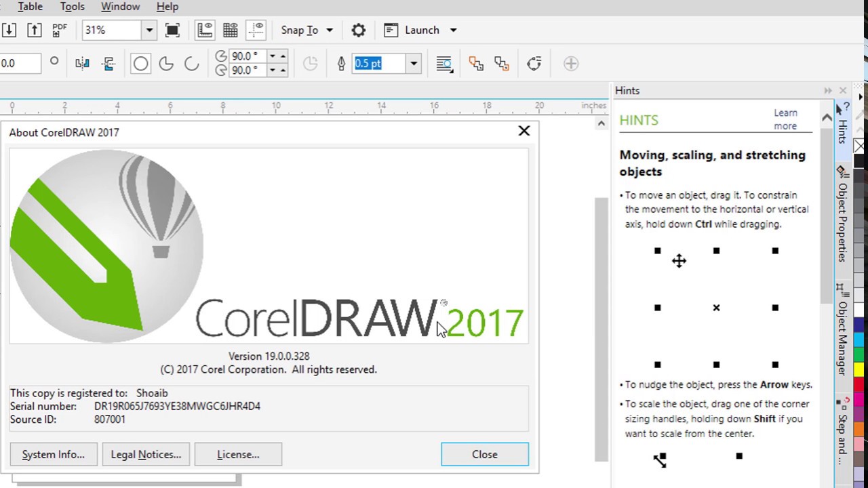Pick the No Color X swatch in the palette
Viewport: 868px width, 488px height.
pyautogui.click(x=859, y=146)
